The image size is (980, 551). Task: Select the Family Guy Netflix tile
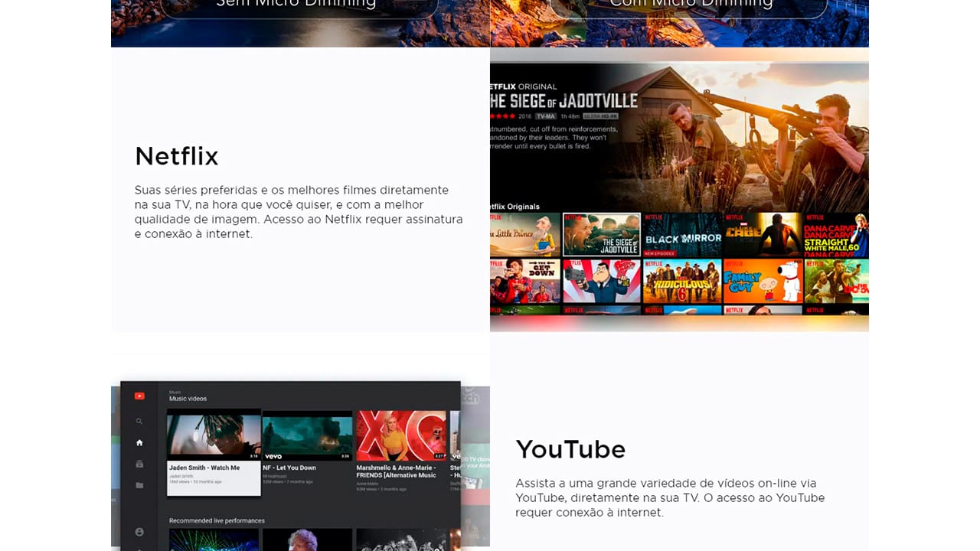[763, 281]
